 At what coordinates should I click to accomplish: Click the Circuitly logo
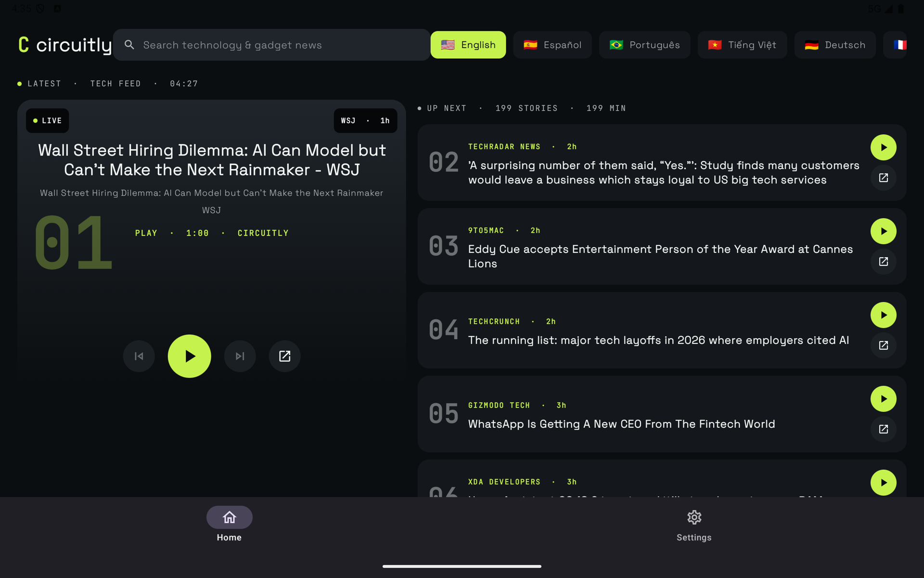64,45
